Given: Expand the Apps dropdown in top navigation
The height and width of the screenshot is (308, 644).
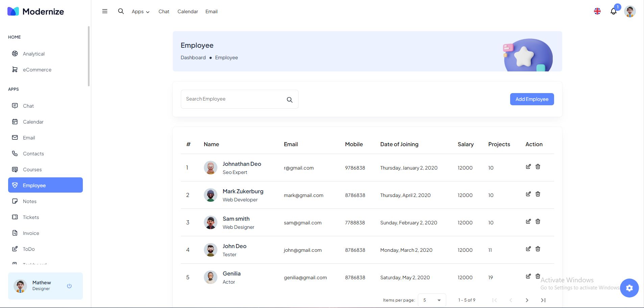Looking at the screenshot, I should click(140, 12).
